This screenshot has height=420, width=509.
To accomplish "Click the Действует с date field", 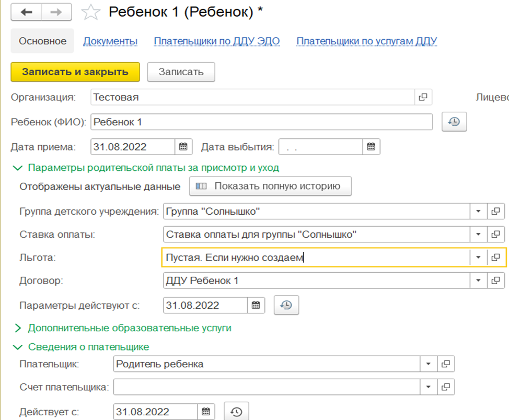I will click(x=156, y=412).
